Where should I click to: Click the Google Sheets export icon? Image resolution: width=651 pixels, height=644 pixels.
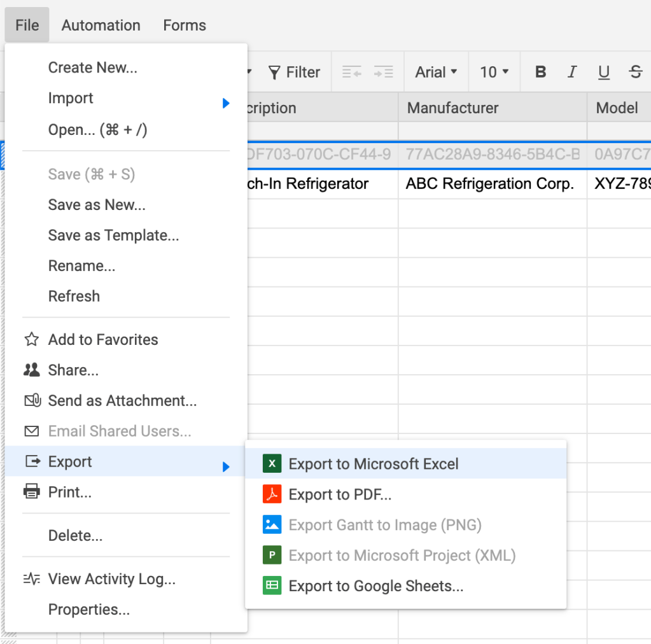[272, 586]
